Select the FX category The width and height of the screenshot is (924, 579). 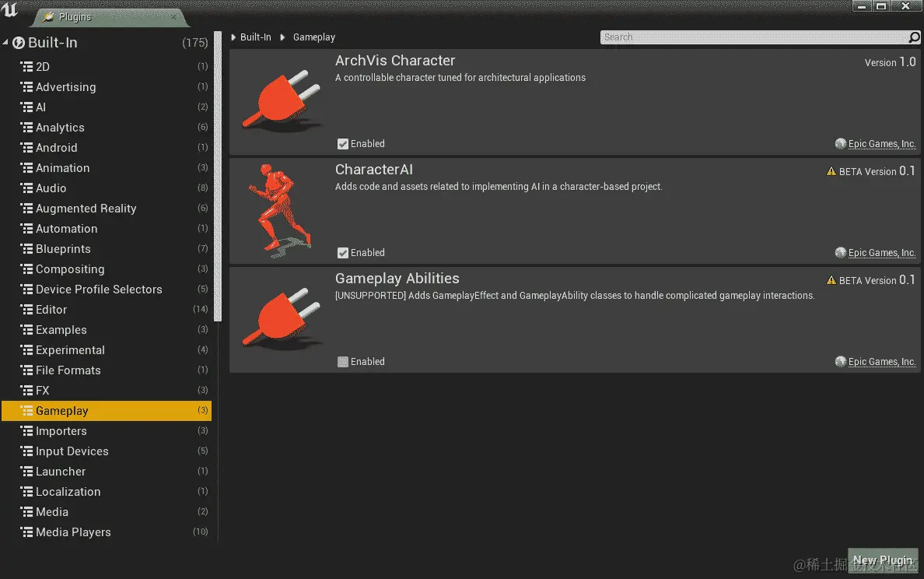point(106,391)
